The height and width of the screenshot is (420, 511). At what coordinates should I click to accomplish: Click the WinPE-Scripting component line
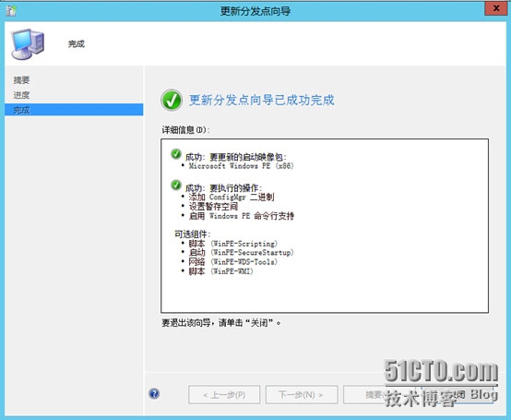(233, 244)
